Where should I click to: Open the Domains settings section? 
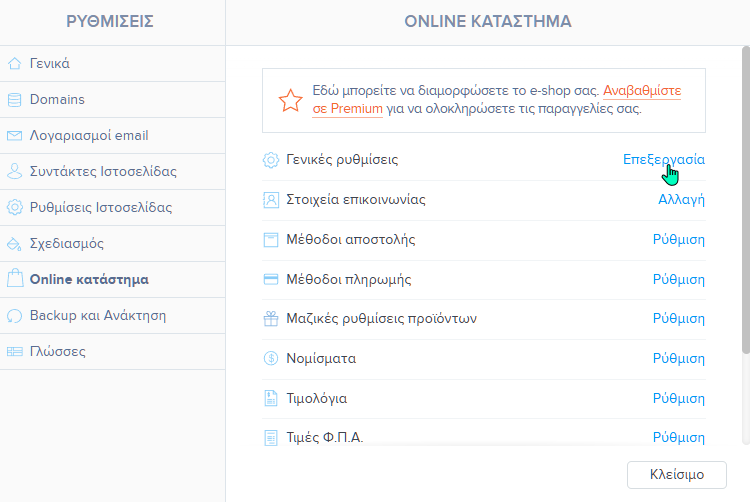(x=57, y=100)
